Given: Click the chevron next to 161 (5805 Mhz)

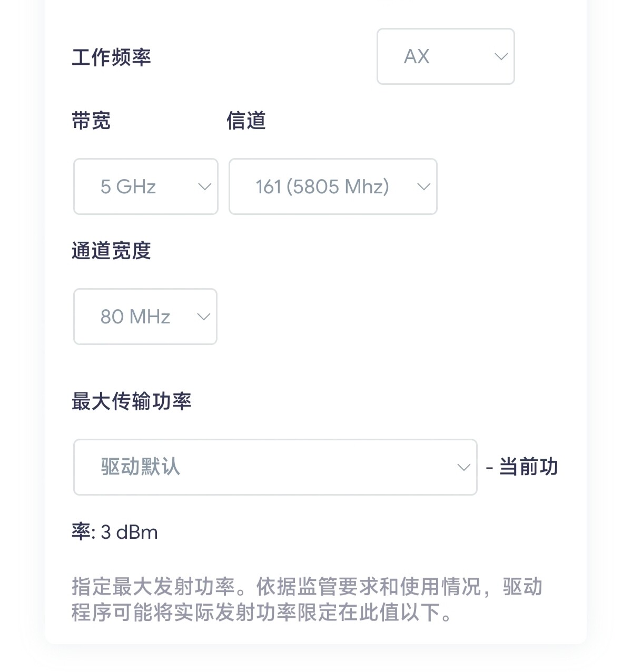Looking at the screenshot, I should [x=423, y=186].
